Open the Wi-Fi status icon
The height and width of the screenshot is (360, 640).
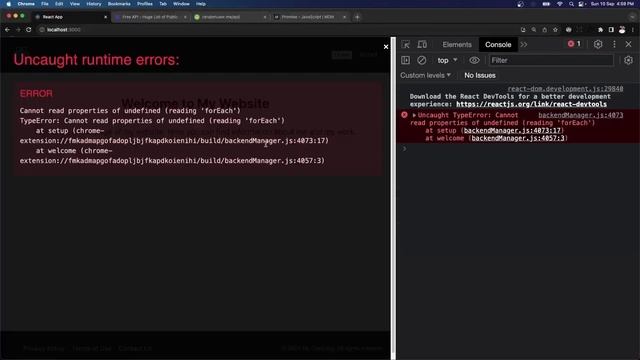click(x=560, y=4)
